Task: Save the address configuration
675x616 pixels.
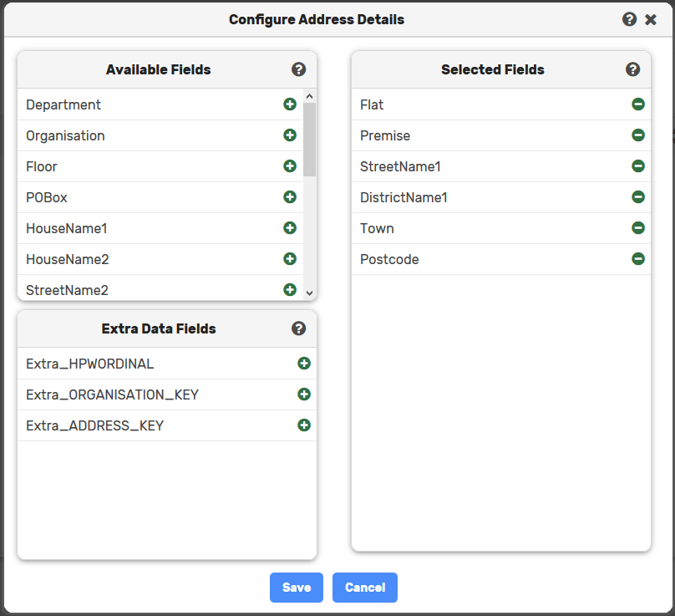Action: (x=297, y=588)
